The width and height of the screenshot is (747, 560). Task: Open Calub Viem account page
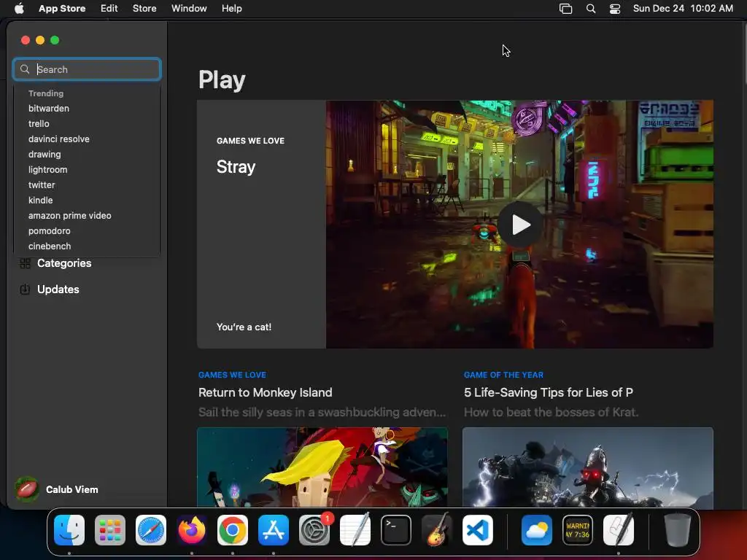tap(72, 489)
